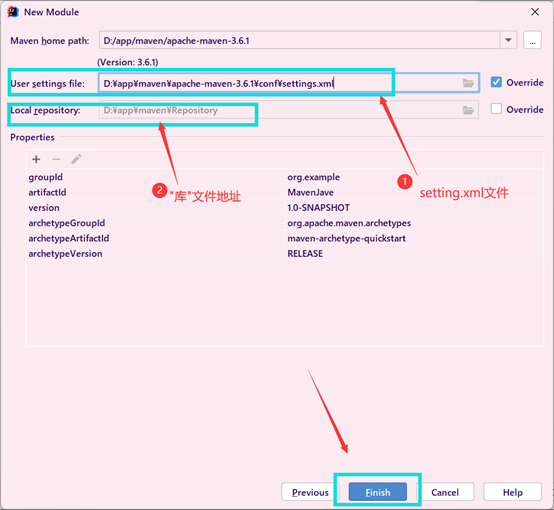Viewport: 554px width, 510px height.
Task: Select the archetypeArtifactId property row
Action: [x=284, y=238]
